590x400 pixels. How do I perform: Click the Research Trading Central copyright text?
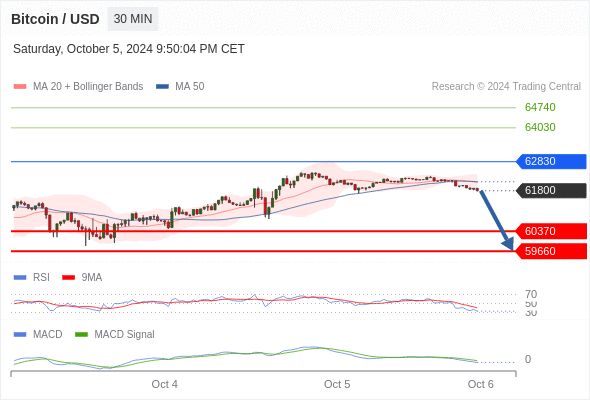coord(506,87)
